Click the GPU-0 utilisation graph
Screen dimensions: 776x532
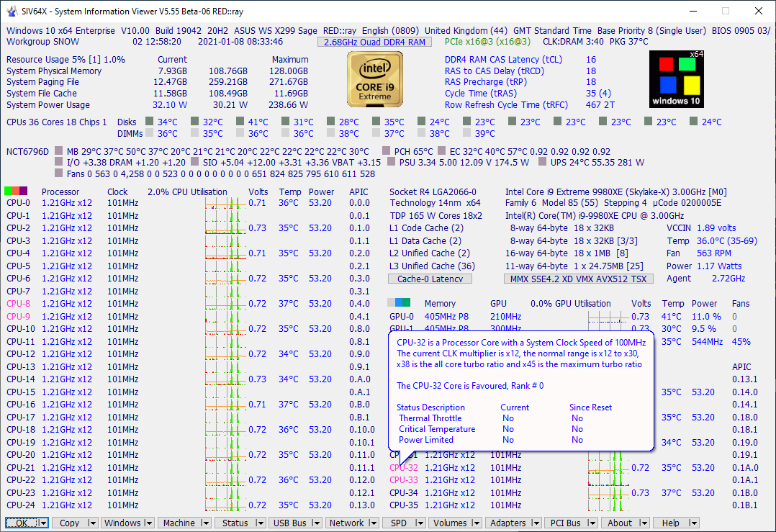(x=608, y=317)
